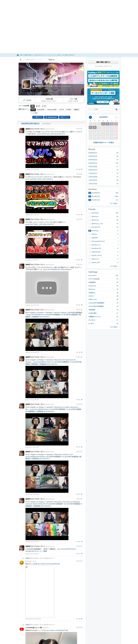Image resolution: width=138 pixels, height=644 pixels.
Task: Retweet the tweet posted at 23:51:55
Action: click(79, 260)
